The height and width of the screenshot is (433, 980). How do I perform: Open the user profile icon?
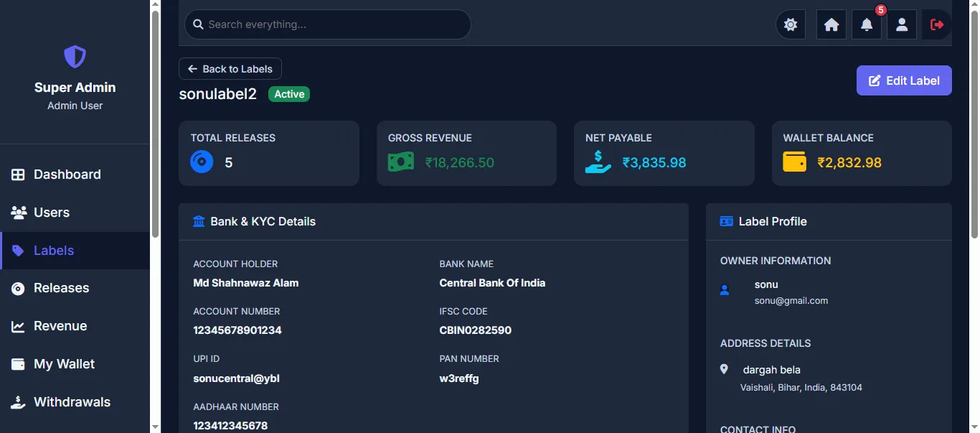point(902,24)
